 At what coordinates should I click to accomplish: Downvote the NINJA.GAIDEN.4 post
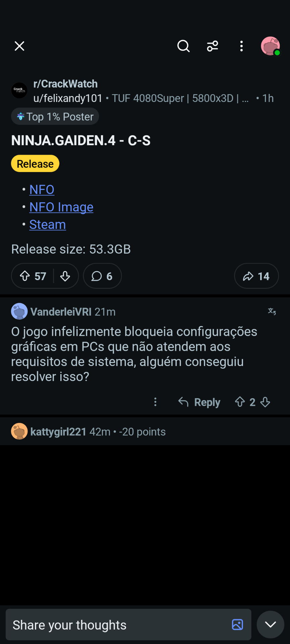[x=65, y=276]
